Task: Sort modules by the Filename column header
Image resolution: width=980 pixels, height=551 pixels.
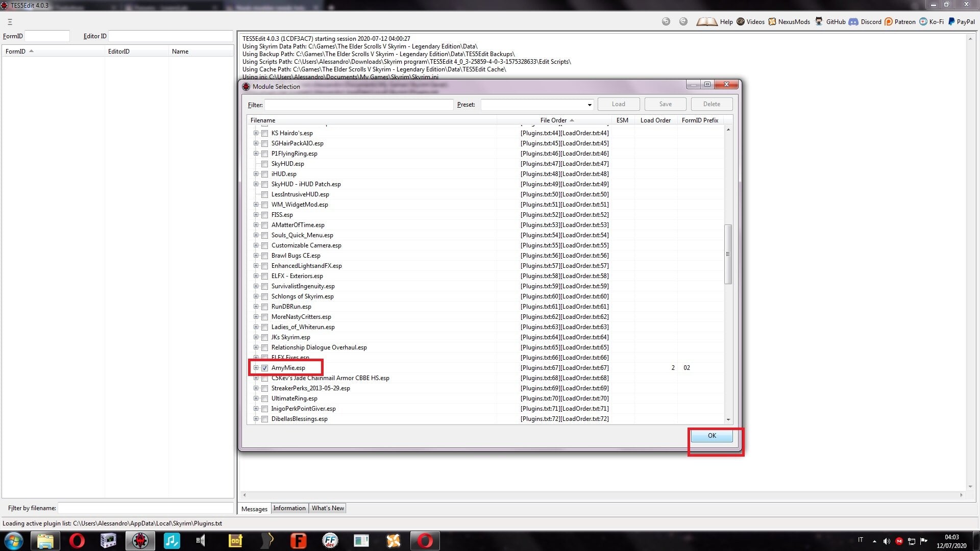Action: tap(372, 120)
